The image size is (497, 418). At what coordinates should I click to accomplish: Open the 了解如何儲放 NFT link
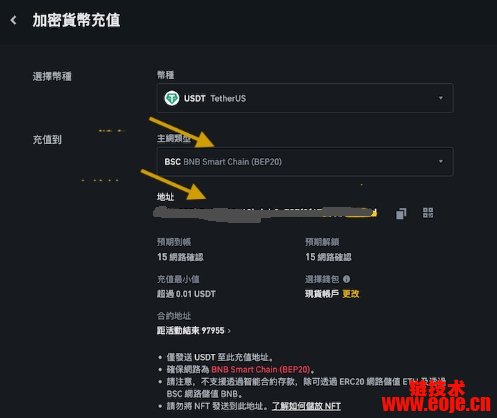306,406
